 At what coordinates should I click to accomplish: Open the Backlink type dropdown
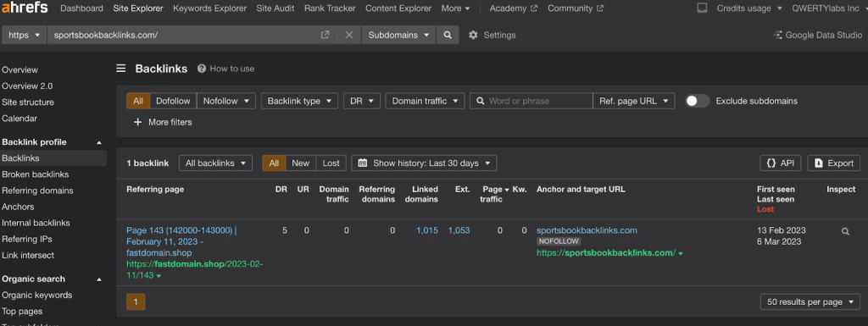[x=299, y=101]
